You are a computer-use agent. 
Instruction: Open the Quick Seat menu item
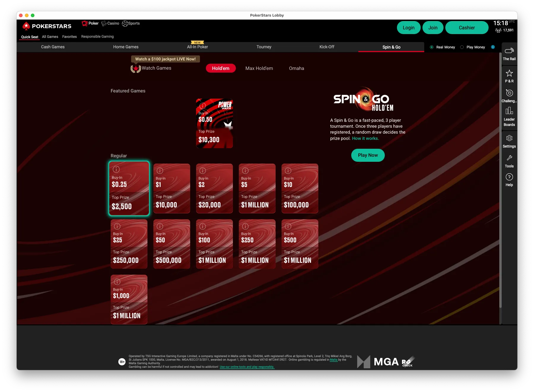coord(30,37)
